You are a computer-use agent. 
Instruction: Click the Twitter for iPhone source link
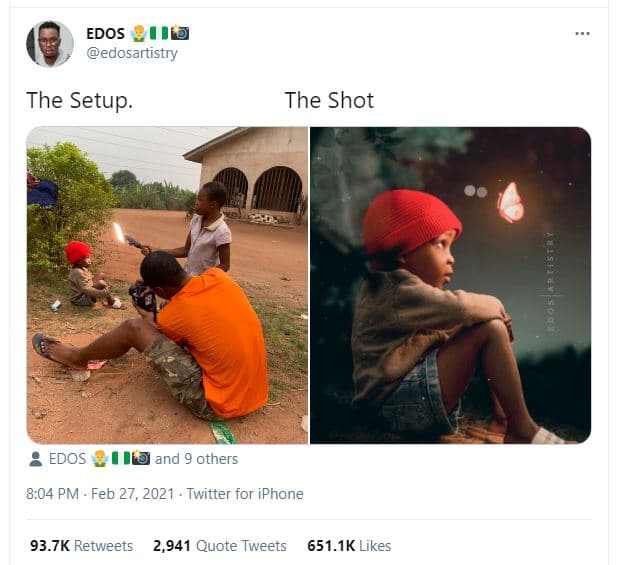point(244,493)
